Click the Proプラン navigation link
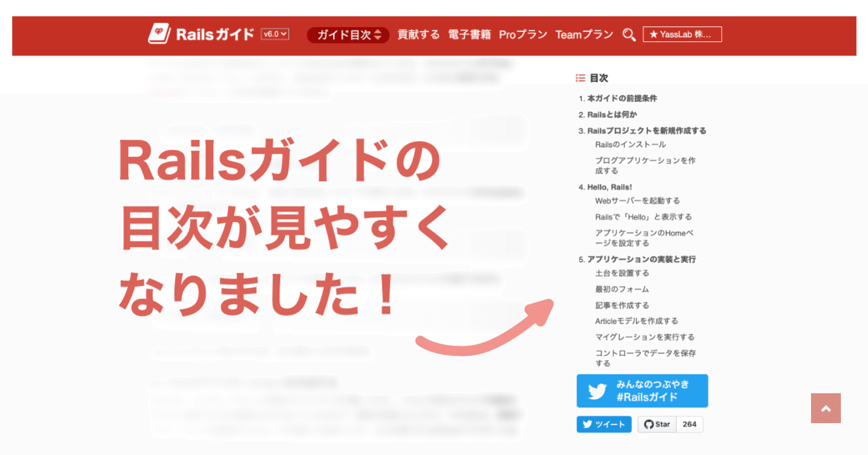This screenshot has width=868, height=455. [x=523, y=34]
